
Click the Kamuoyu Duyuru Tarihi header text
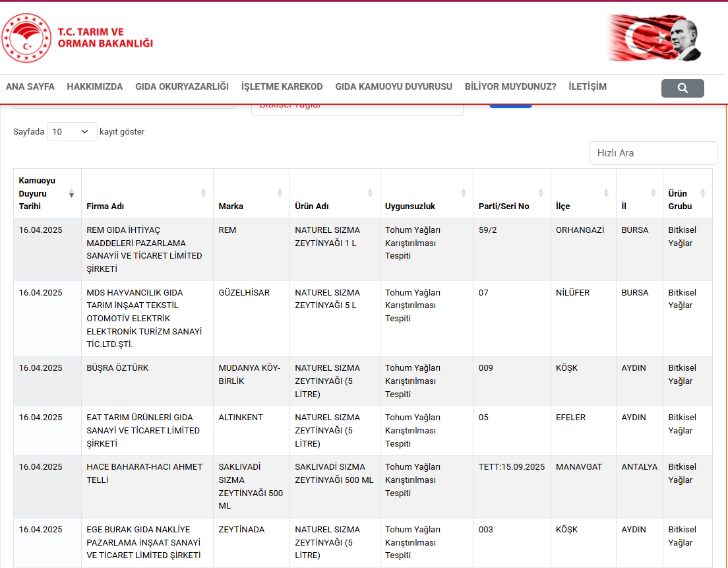[x=37, y=193]
